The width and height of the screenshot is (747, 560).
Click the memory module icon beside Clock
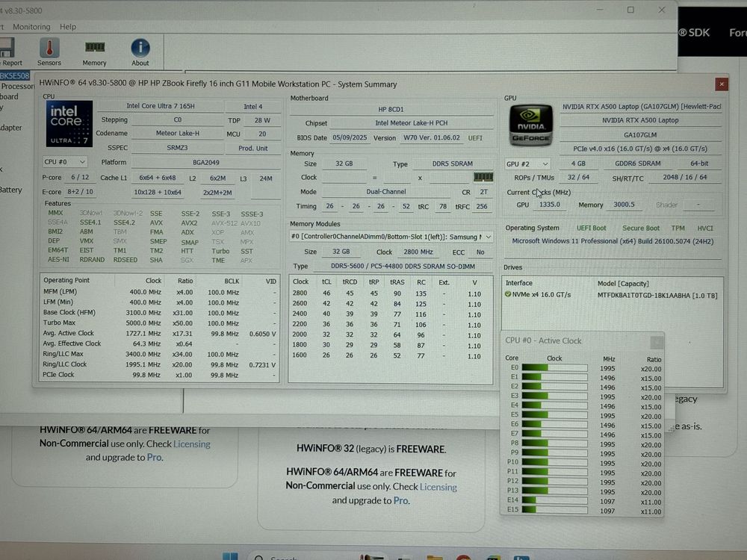(x=483, y=177)
